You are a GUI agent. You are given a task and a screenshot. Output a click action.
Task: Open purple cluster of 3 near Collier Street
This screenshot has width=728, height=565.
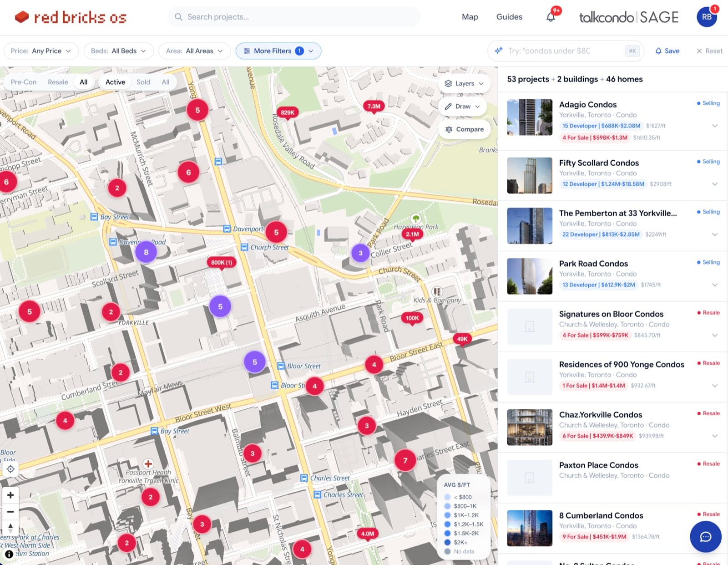(x=360, y=253)
